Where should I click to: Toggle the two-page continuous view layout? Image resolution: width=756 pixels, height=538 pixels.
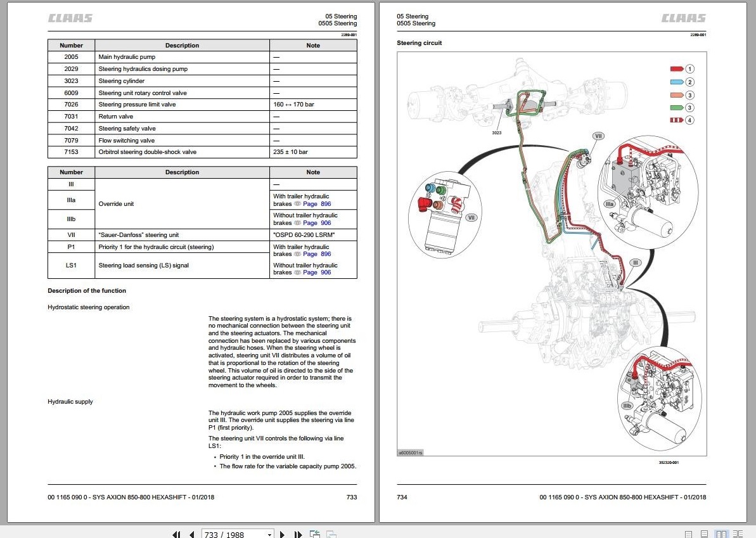point(738,534)
